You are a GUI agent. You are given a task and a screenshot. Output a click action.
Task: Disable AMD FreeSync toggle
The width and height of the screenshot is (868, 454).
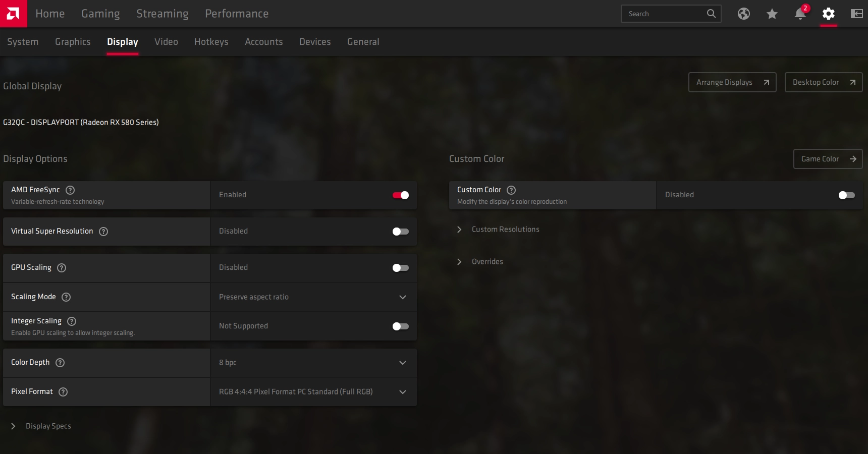click(x=401, y=195)
